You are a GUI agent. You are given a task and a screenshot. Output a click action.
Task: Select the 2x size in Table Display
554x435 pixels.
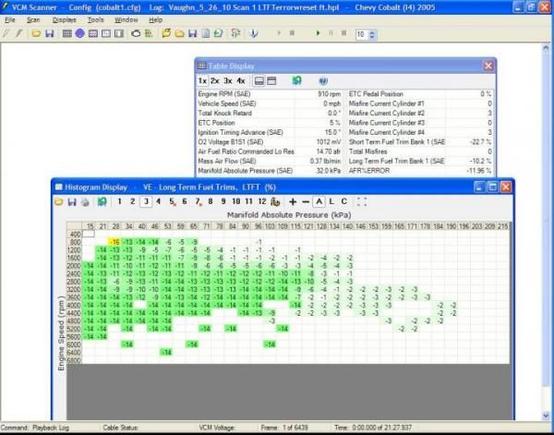pos(215,81)
